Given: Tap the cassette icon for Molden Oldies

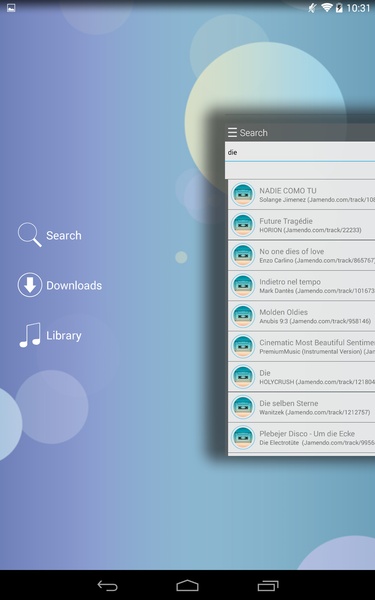Looking at the screenshot, I should [x=243, y=316].
